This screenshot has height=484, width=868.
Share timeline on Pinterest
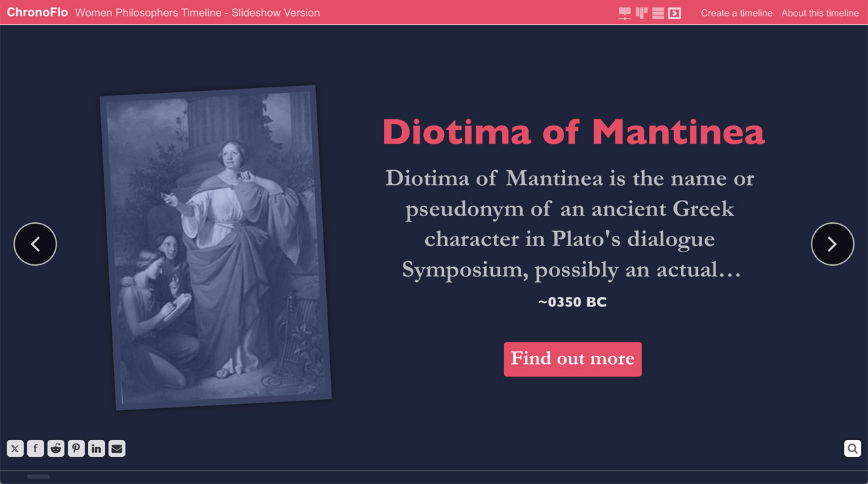(76, 449)
